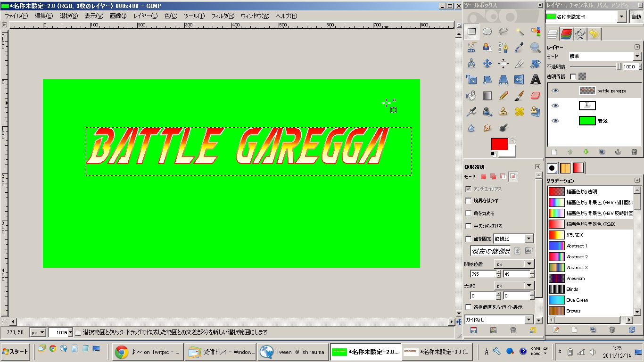This screenshot has width=644, height=362.
Task: Enable 選択範囲をハイライト表示 highlight option
Action: pos(469,307)
